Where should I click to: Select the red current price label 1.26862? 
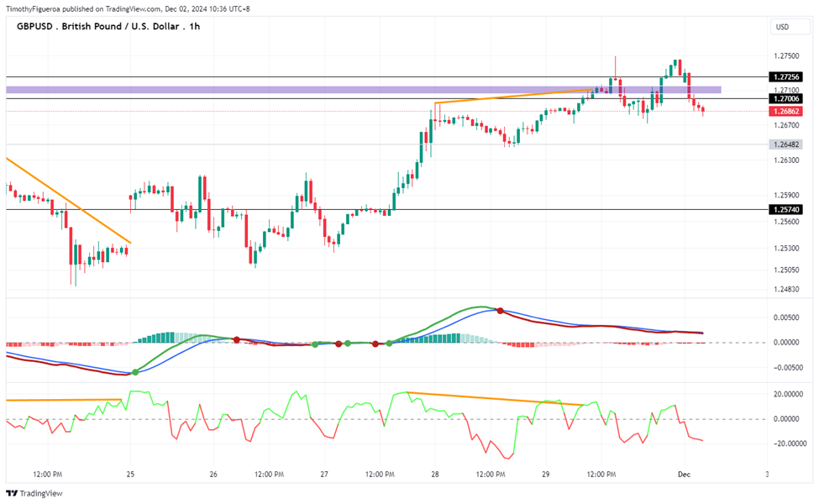pyautogui.click(x=786, y=111)
